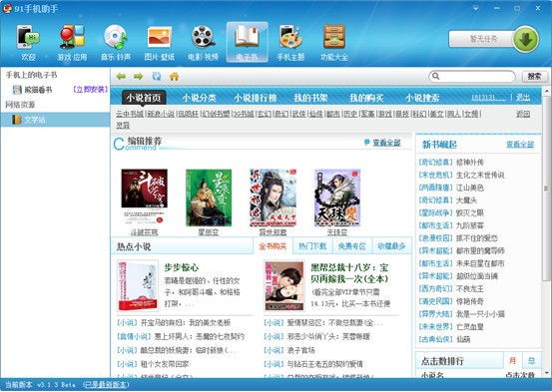
Task: Select the 电子书 book icon
Action: (248, 37)
